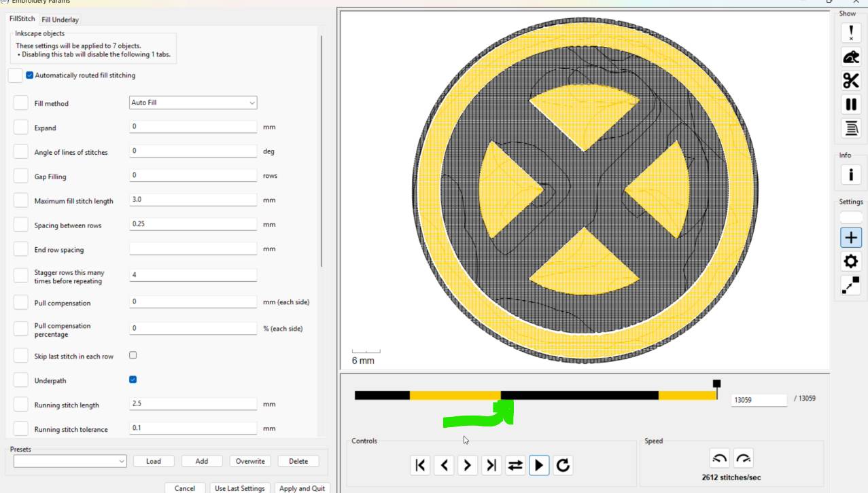Enable Skip last stitch in each row
Image resolution: width=868 pixels, height=493 pixels.
[133, 355]
